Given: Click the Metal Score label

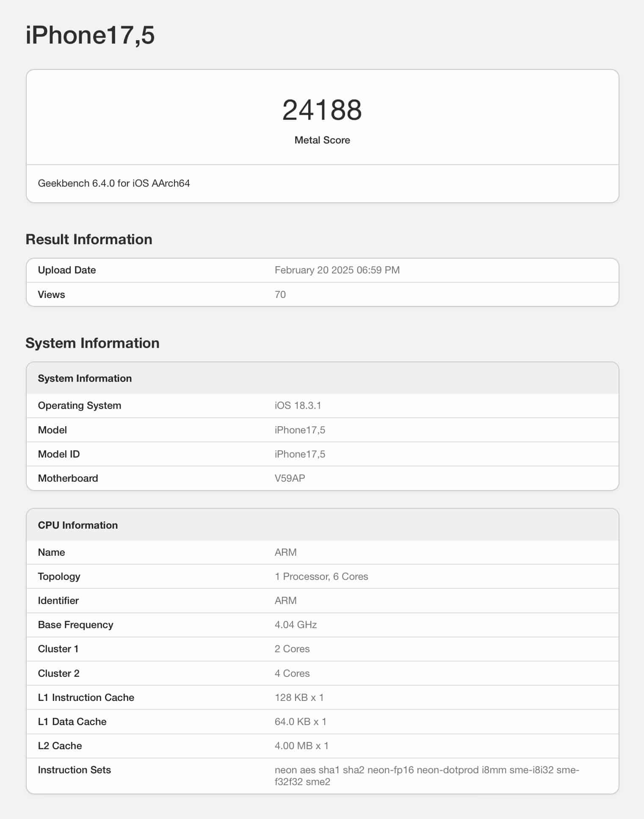Looking at the screenshot, I should click(x=322, y=140).
